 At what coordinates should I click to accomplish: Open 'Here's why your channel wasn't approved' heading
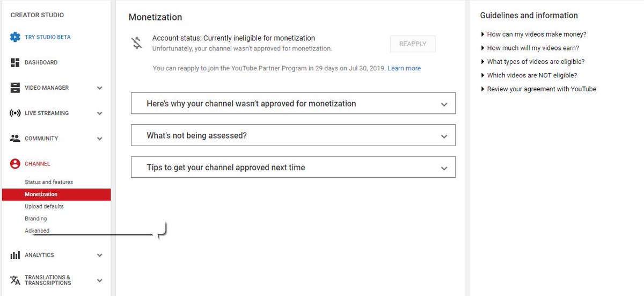(251, 104)
